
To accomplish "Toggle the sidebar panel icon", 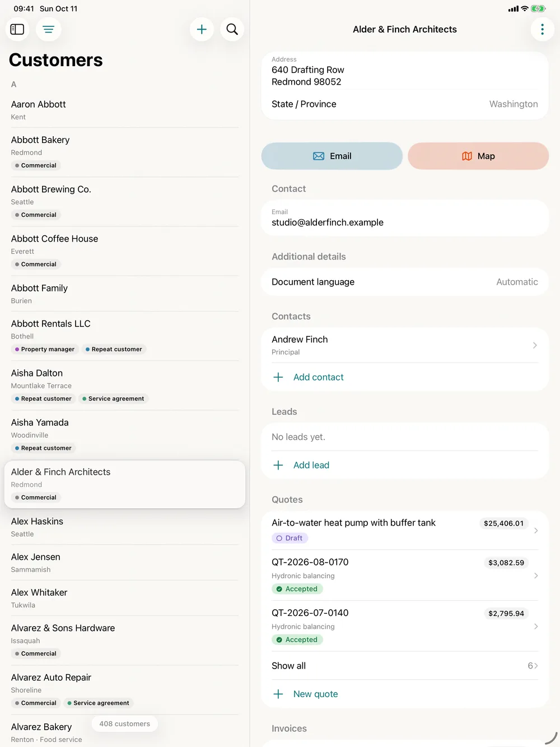I will [x=17, y=29].
